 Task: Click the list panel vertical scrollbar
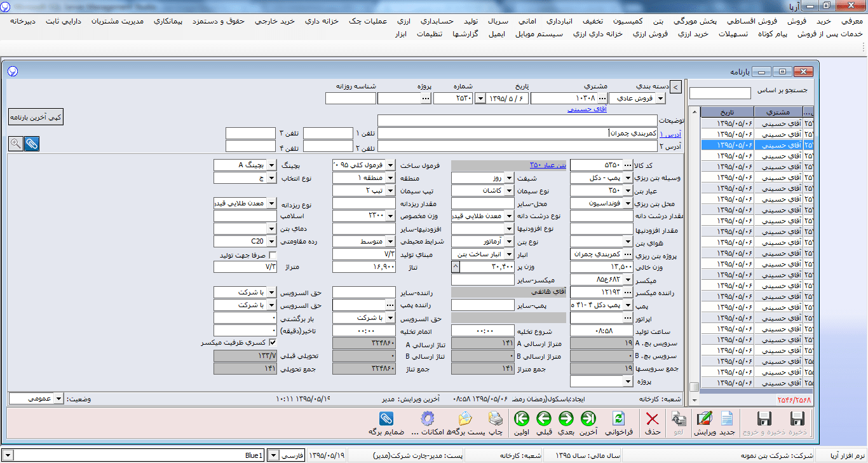[695, 254]
